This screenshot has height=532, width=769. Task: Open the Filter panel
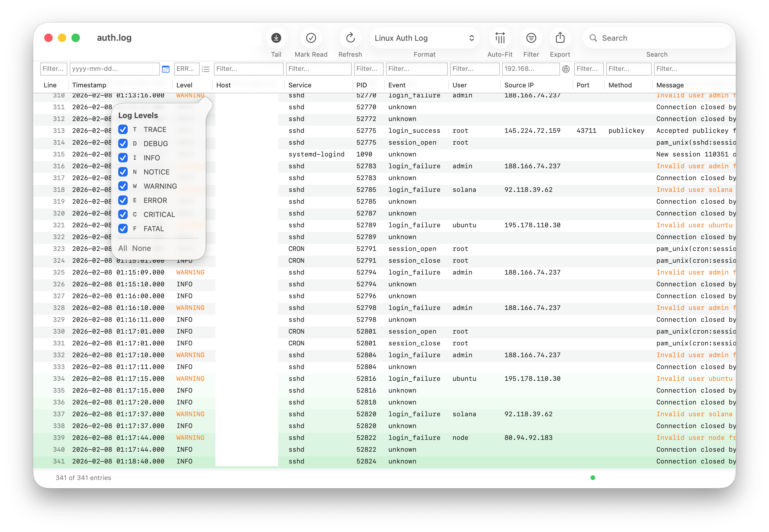531,38
